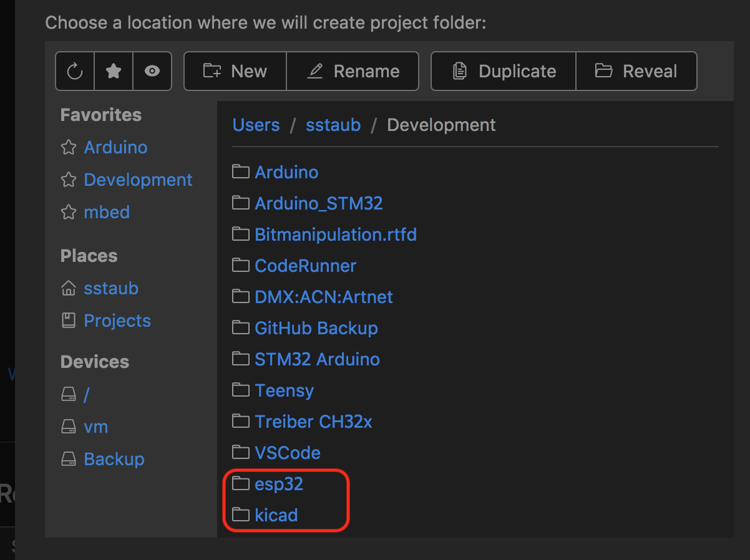Image resolution: width=750 pixels, height=560 pixels.
Task: Toggle Development as a favorite location
Action: click(137, 180)
